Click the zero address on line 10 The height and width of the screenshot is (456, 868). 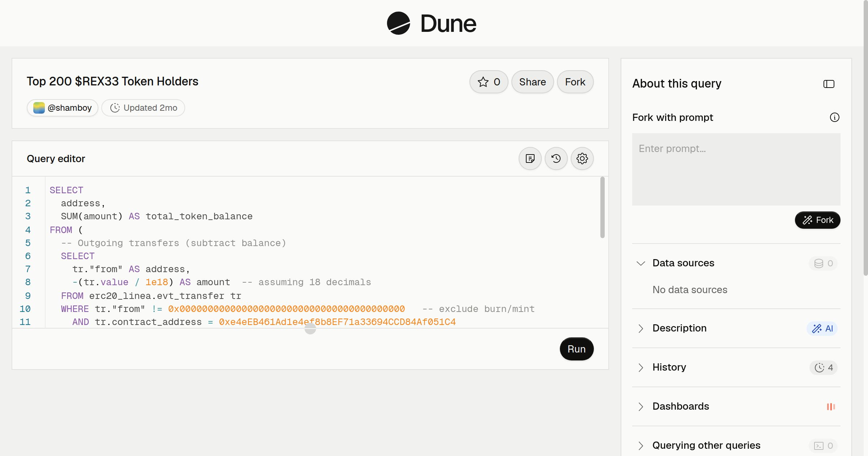click(x=286, y=309)
